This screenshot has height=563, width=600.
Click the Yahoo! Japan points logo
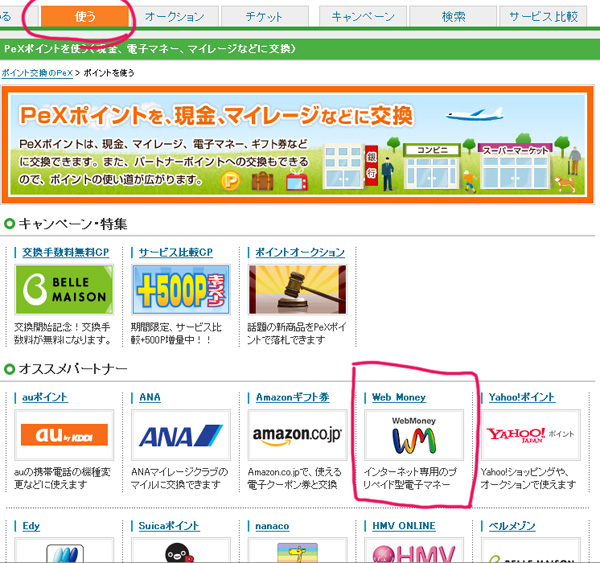click(531, 435)
